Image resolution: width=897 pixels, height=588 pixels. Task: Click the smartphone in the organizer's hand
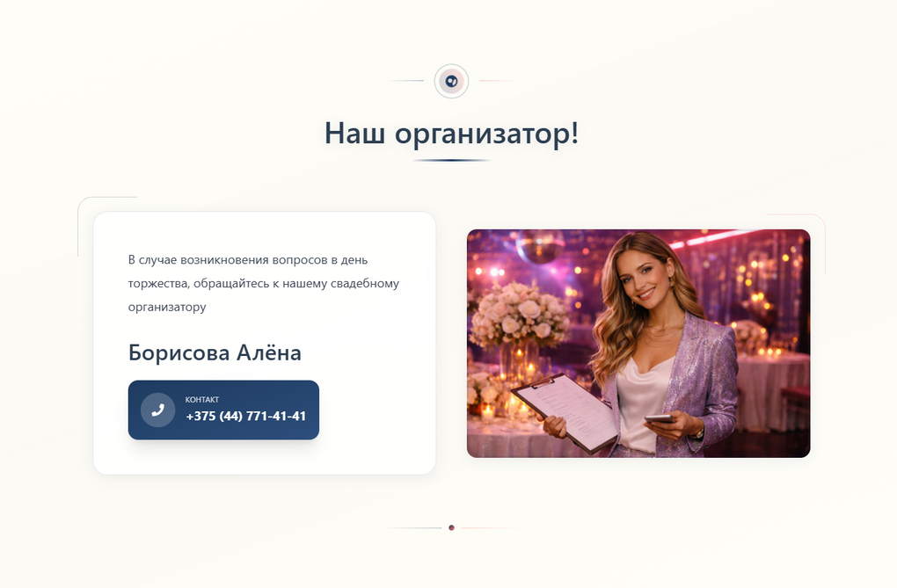pyautogui.click(x=660, y=419)
